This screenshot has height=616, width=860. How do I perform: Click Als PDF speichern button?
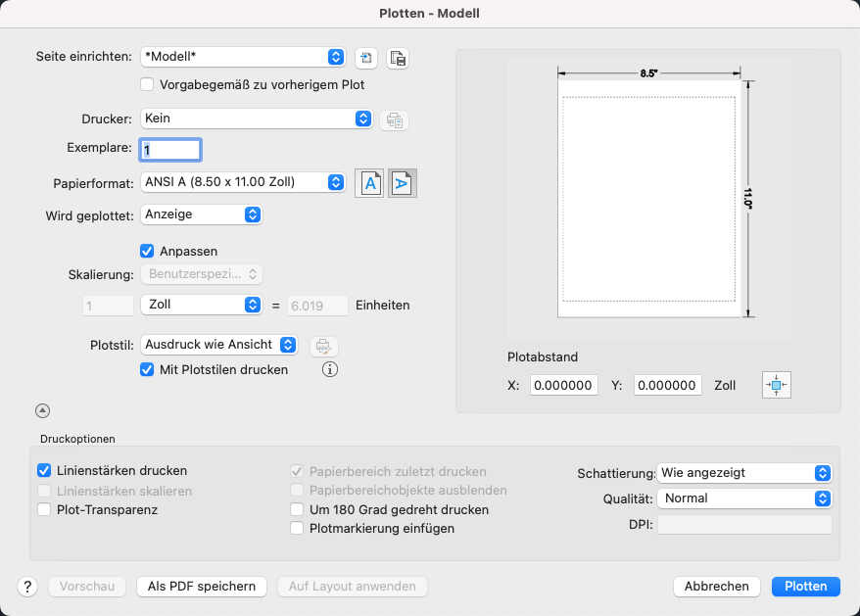[x=202, y=587]
